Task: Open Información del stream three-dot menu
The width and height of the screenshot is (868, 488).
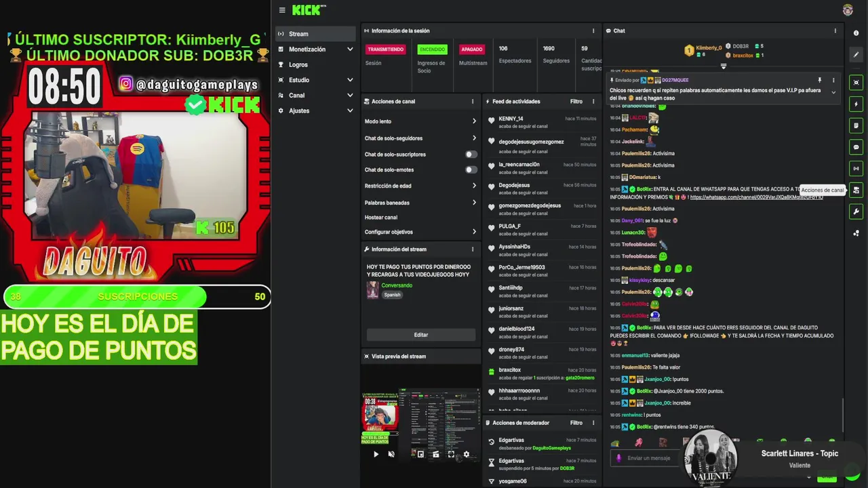Action: tap(473, 249)
